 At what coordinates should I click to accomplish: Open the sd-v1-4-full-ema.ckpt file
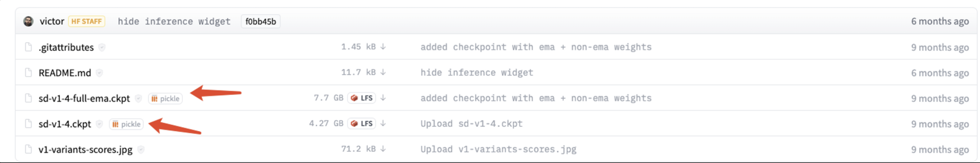pyautogui.click(x=84, y=98)
